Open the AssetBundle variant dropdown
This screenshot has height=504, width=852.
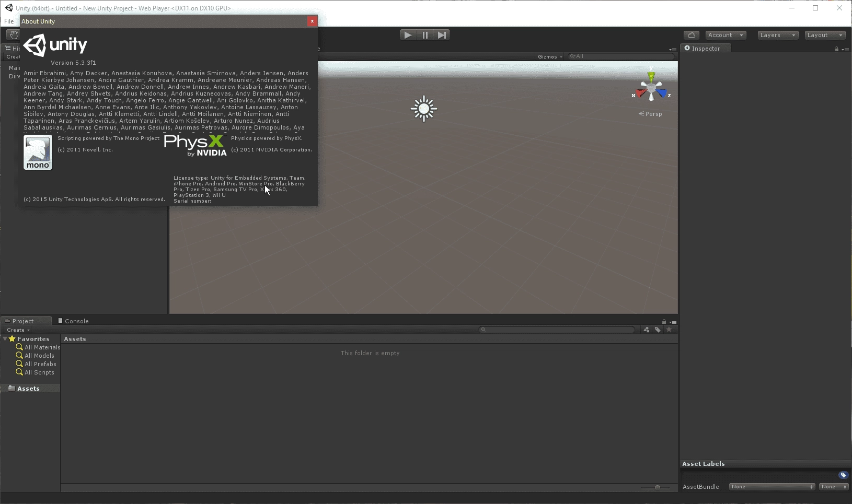click(833, 487)
